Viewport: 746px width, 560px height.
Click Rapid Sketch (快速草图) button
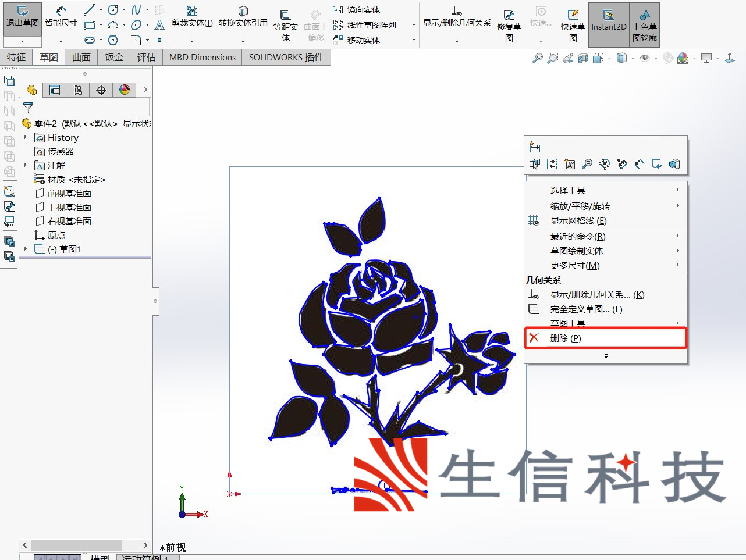pos(573,25)
